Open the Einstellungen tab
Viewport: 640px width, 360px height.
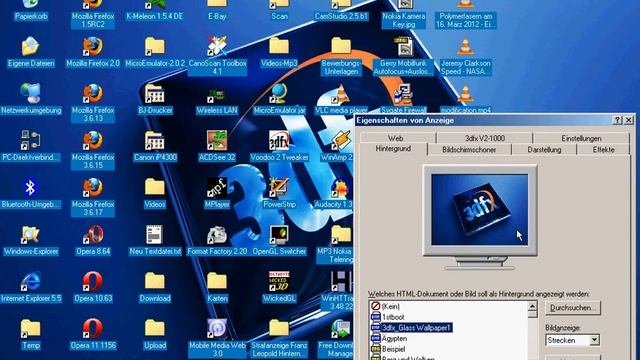click(x=581, y=138)
